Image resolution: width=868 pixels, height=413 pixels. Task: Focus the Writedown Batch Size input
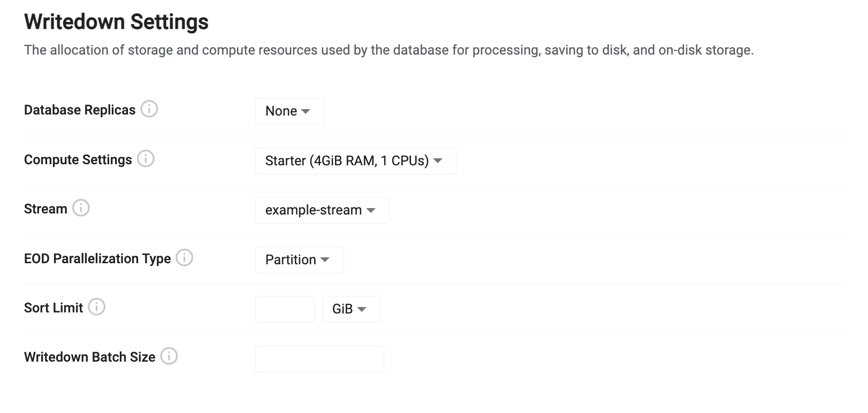[x=319, y=359]
